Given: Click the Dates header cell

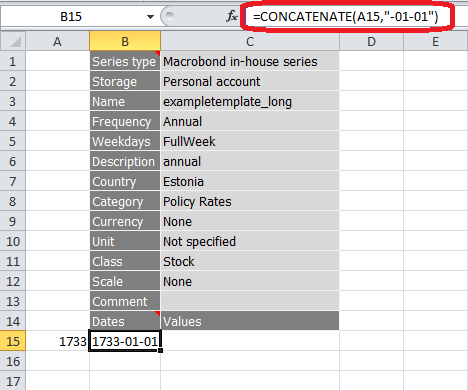Looking at the screenshot, I should point(125,321).
